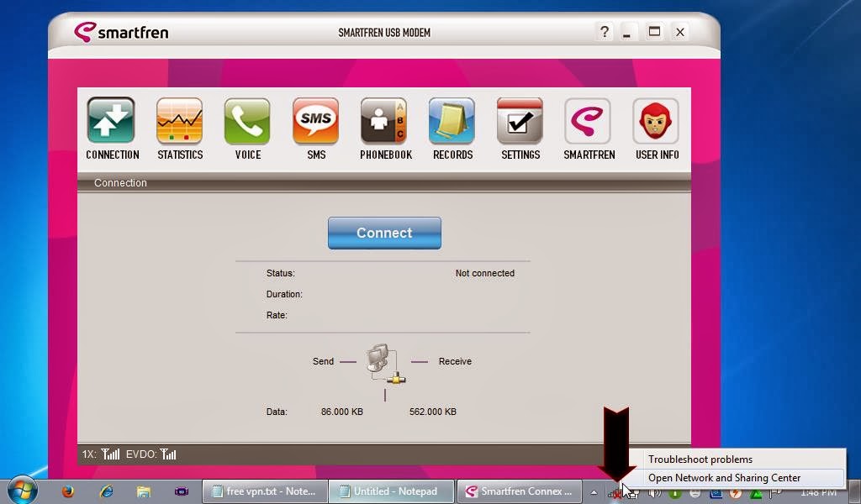This screenshot has height=504, width=861.
Task: Click the green download tray icon
Action: [x=675, y=493]
